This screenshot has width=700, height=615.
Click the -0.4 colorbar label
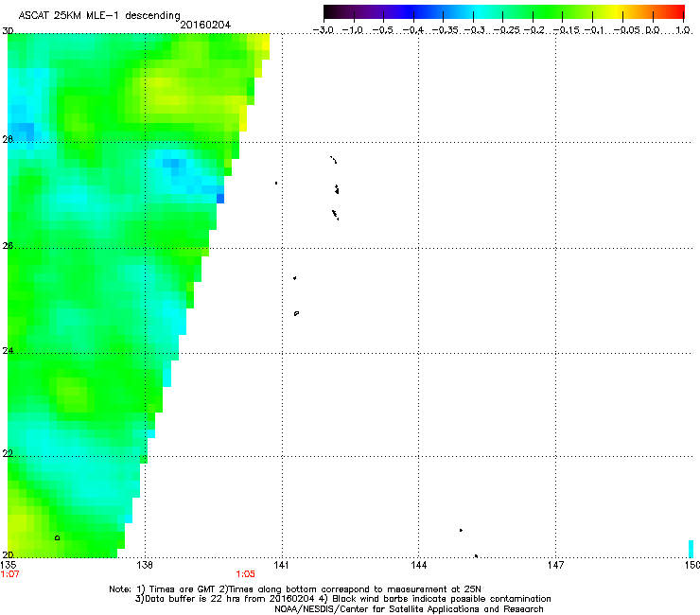click(x=413, y=30)
